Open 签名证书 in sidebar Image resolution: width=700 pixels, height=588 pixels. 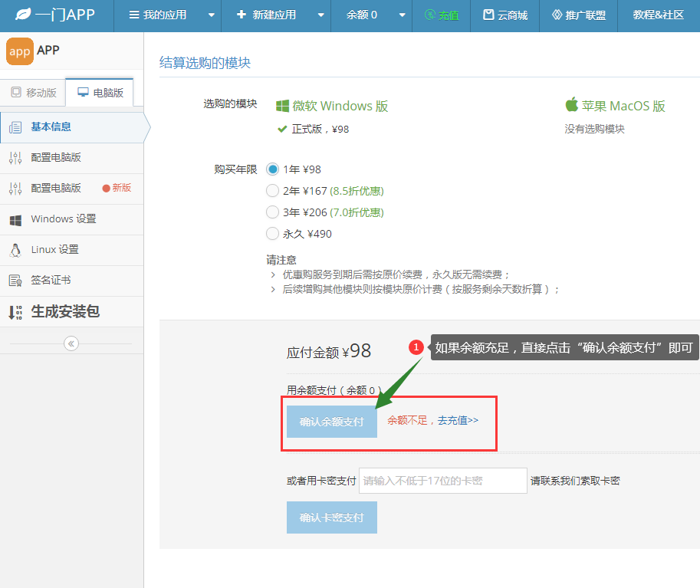(72, 281)
